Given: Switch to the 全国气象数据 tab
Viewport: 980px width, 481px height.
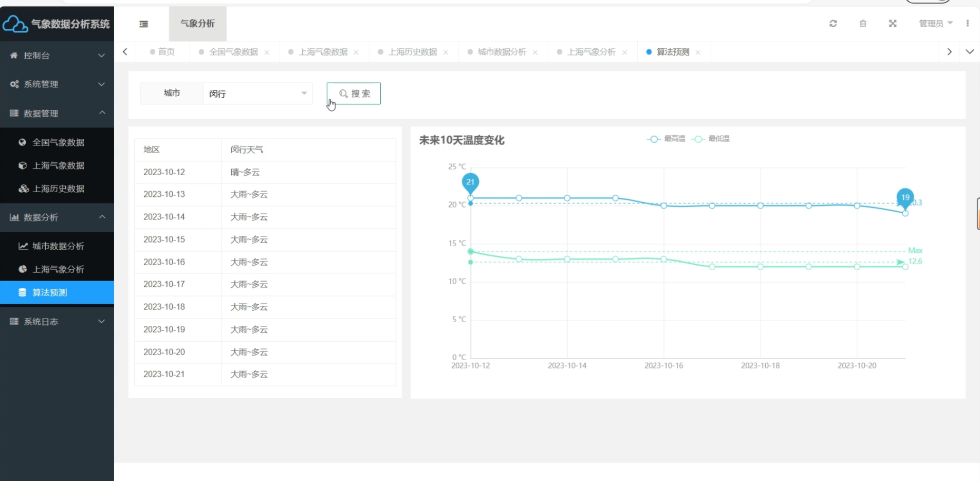Looking at the screenshot, I should 233,52.
